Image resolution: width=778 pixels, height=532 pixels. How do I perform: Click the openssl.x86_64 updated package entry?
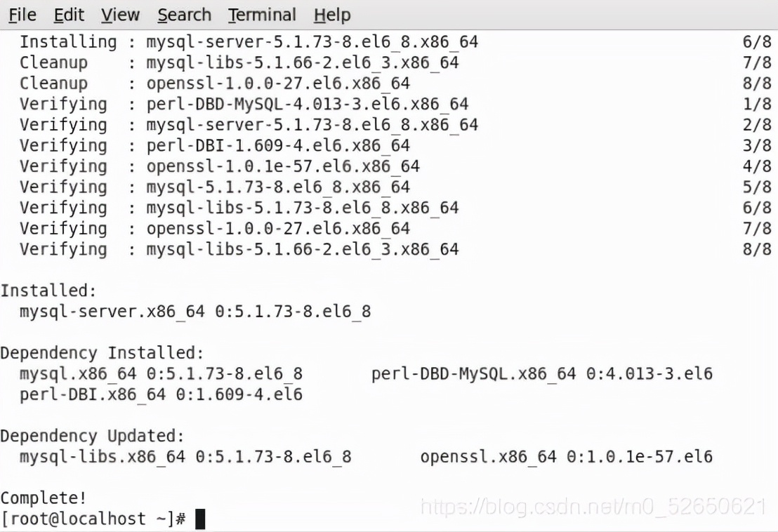coord(566,457)
